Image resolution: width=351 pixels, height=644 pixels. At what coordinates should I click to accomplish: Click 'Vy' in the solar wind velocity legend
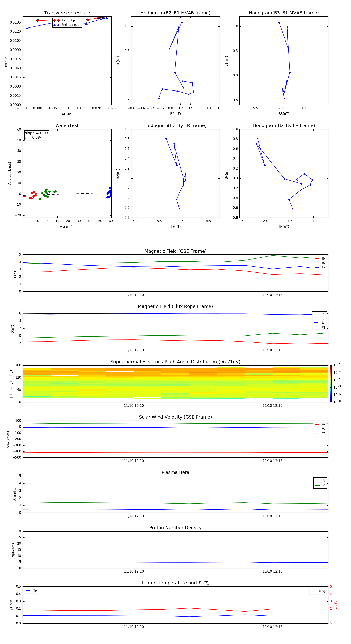(x=320, y=429)
